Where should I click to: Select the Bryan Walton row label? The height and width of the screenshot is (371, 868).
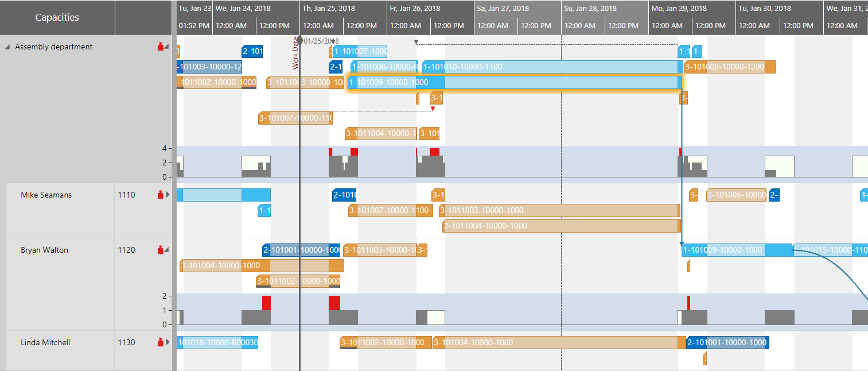tap(44, 250)
